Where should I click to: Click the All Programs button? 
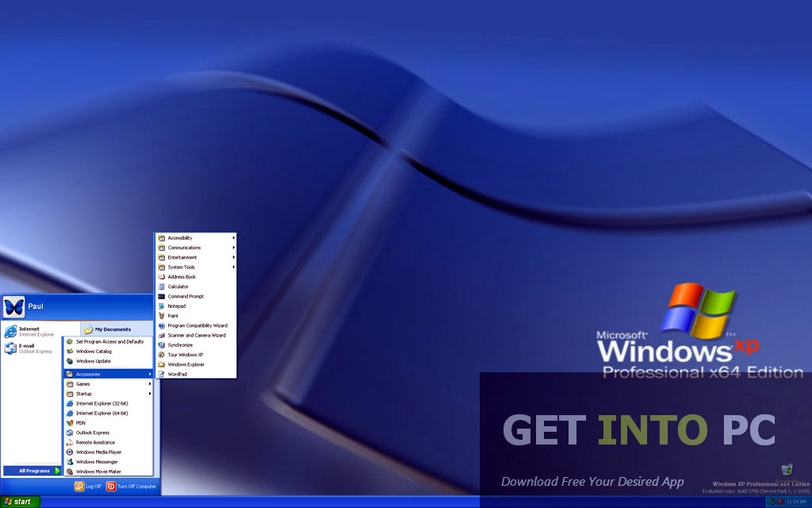coord(32,471)
